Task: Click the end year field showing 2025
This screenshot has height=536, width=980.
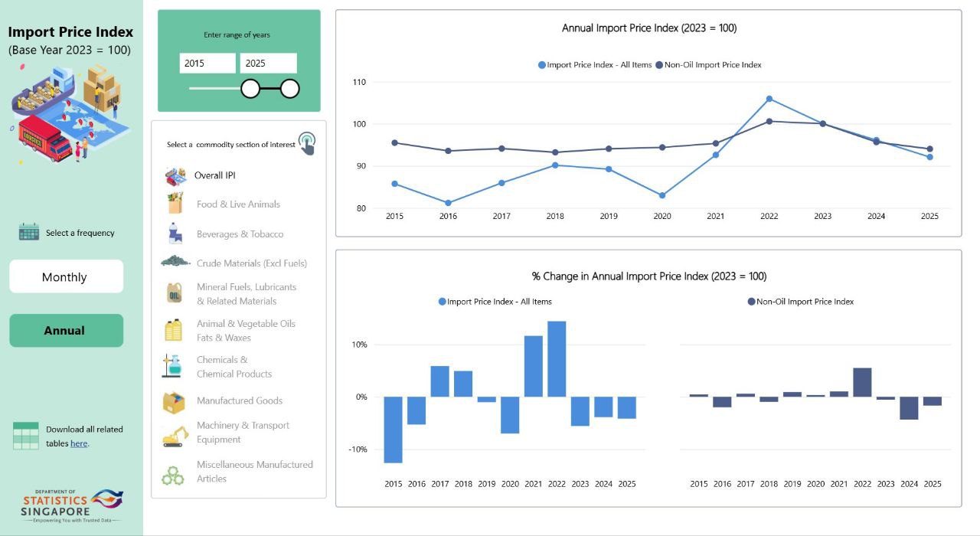Action: click(x=268, y=64)
